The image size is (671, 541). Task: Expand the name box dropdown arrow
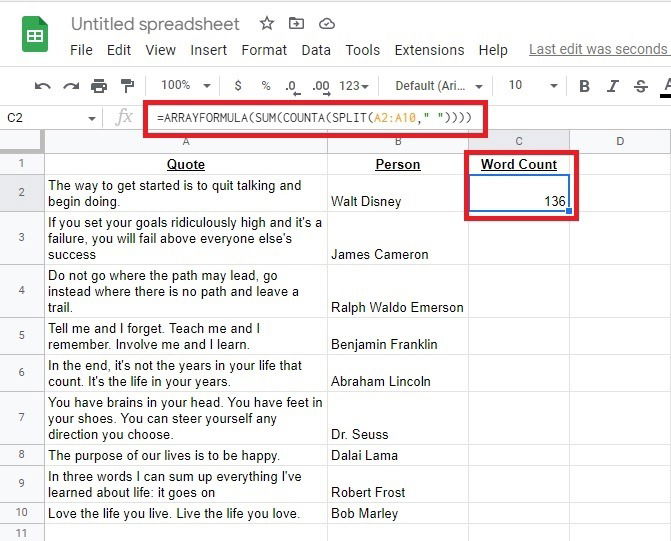coord(92,119)
